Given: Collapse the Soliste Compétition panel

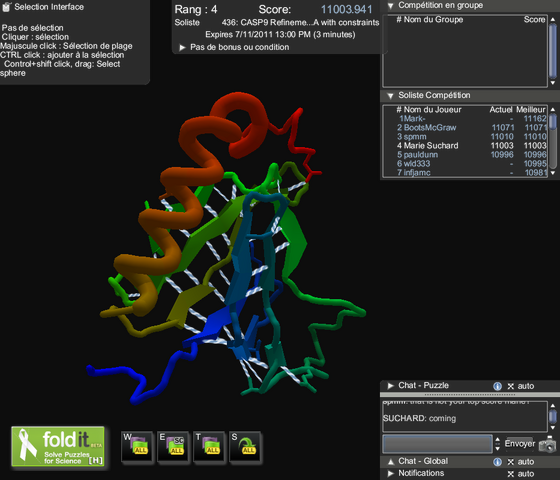Looking at the screenshot, I should click(390, 96).
